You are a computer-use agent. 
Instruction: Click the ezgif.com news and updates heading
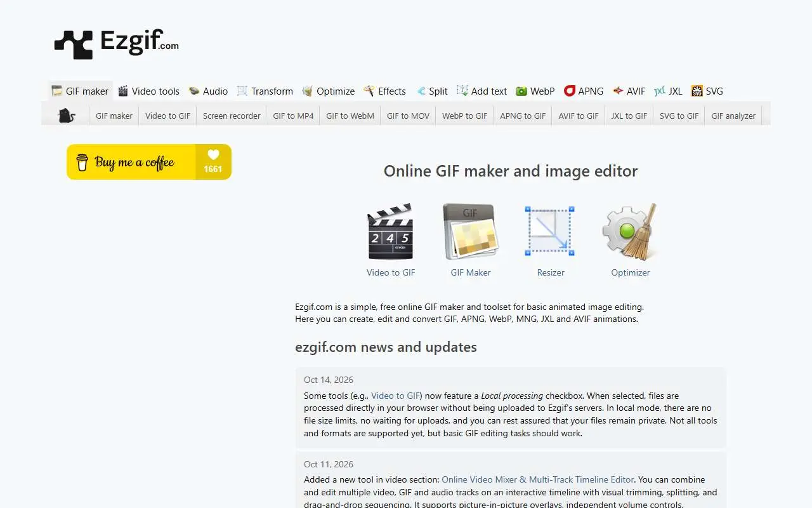386,347
